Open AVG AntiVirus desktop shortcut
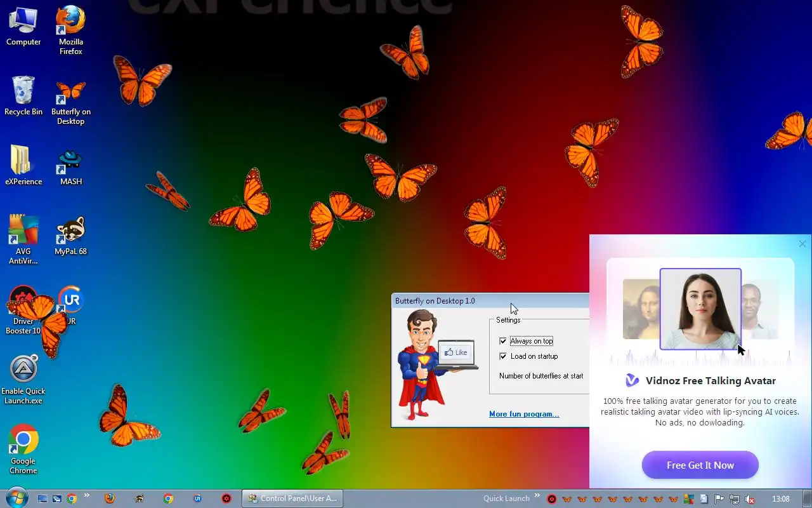Image resolution: width=812 pixels, height=508 pixels. point(23,239)
